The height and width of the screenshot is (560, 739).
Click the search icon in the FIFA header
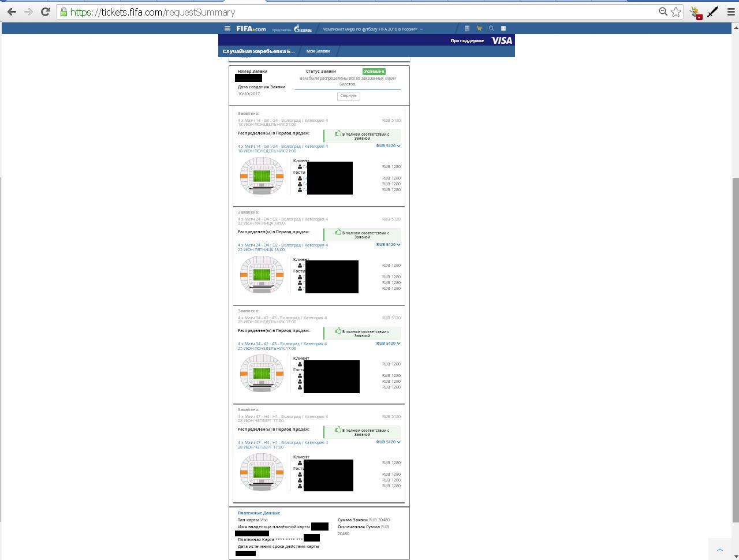click(491, 28)
